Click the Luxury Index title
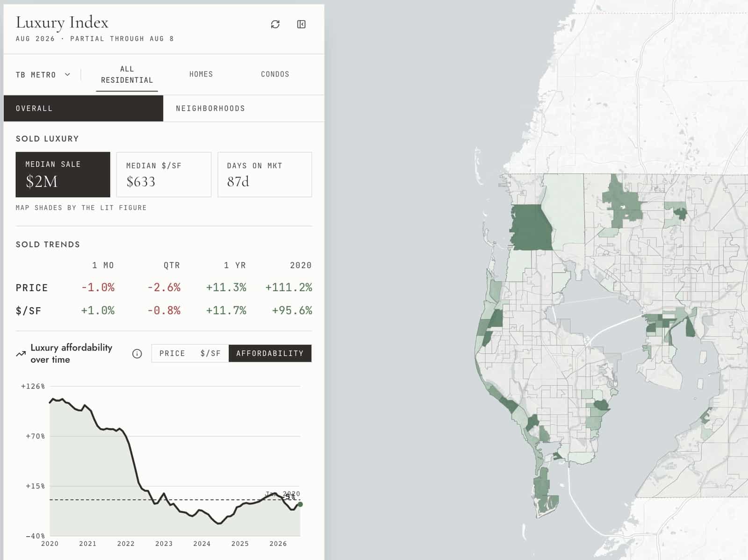The height and width of the screenshot is (560, 748). pos(62,22)
